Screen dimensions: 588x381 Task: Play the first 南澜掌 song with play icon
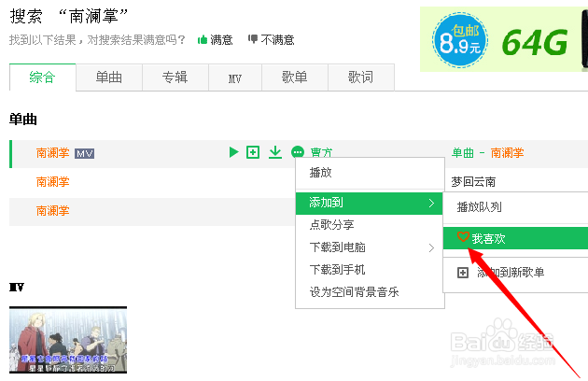pos(233,152)
